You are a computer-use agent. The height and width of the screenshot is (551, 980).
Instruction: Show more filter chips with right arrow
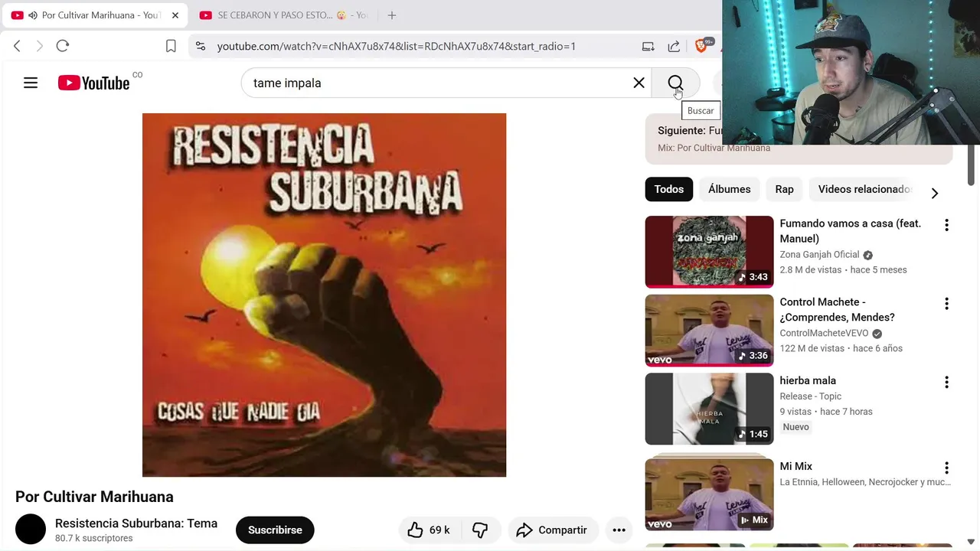point(934,193)
